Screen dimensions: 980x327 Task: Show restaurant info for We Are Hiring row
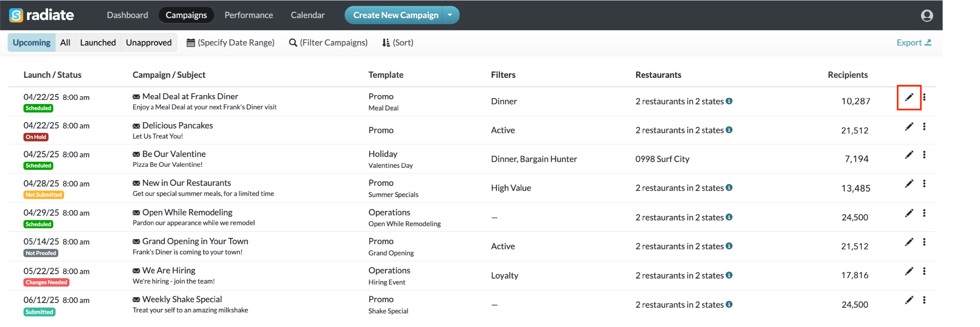point(729,275)
